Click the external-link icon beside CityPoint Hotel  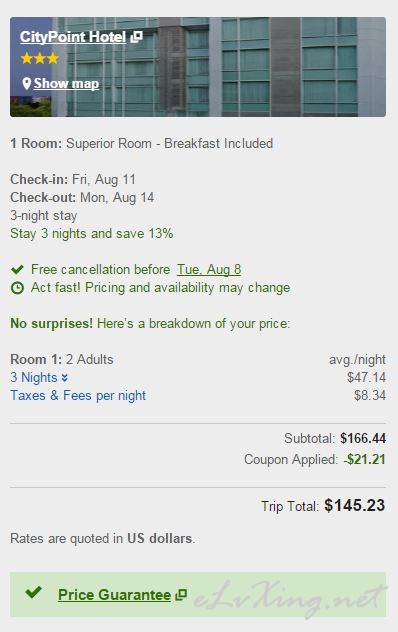coord(137,37)
